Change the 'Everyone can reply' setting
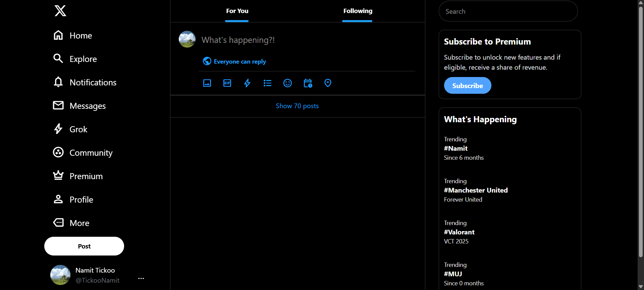Image resolution: width=644 pixels, height=290 pixels. [x=234, y=61]
